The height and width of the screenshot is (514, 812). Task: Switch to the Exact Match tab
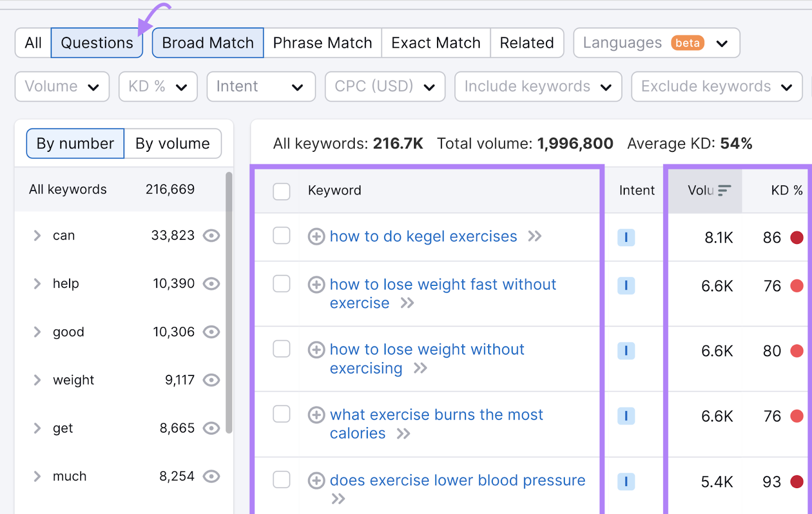click(435, 43)
